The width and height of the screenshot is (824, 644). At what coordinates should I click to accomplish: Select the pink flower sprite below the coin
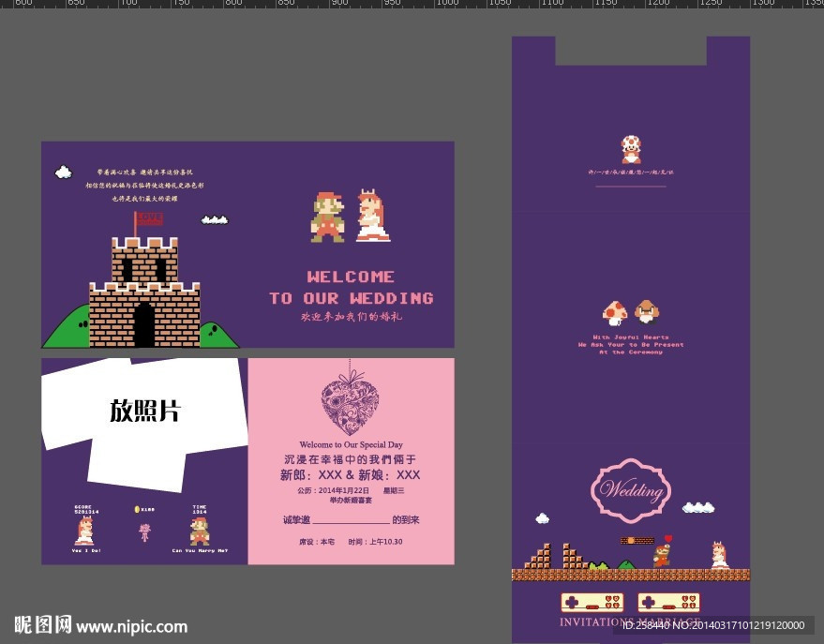pyautogui.click(x=144, y=532)
